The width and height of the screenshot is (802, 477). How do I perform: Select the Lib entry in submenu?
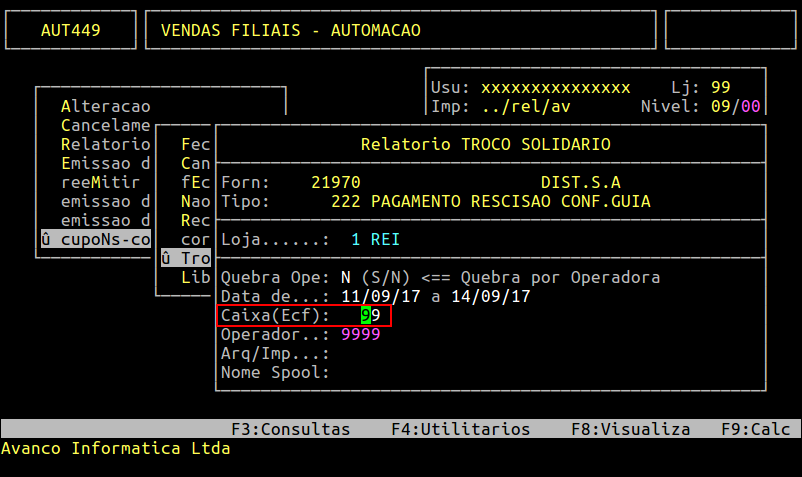195,277
